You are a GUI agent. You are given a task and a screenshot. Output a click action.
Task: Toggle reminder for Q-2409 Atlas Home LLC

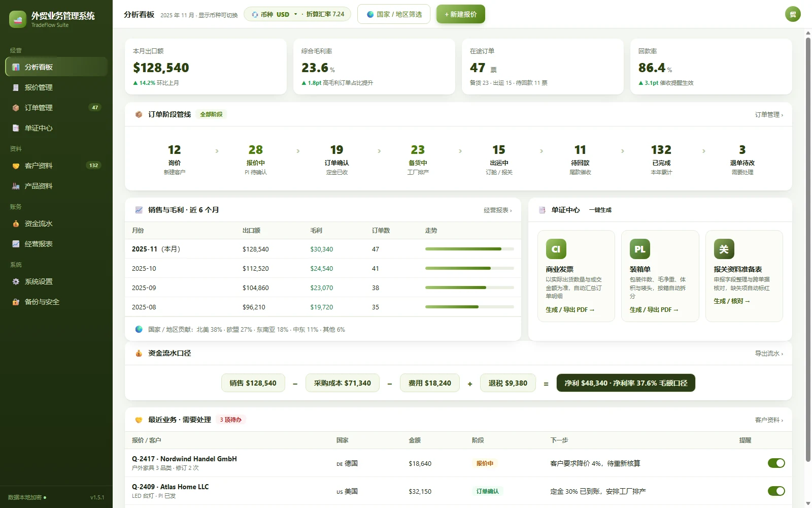(776, 491)
